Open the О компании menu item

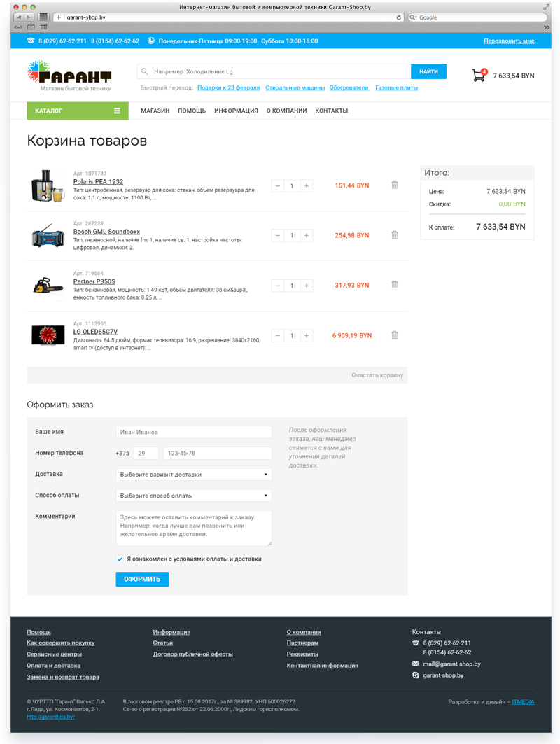pos(286,111)
